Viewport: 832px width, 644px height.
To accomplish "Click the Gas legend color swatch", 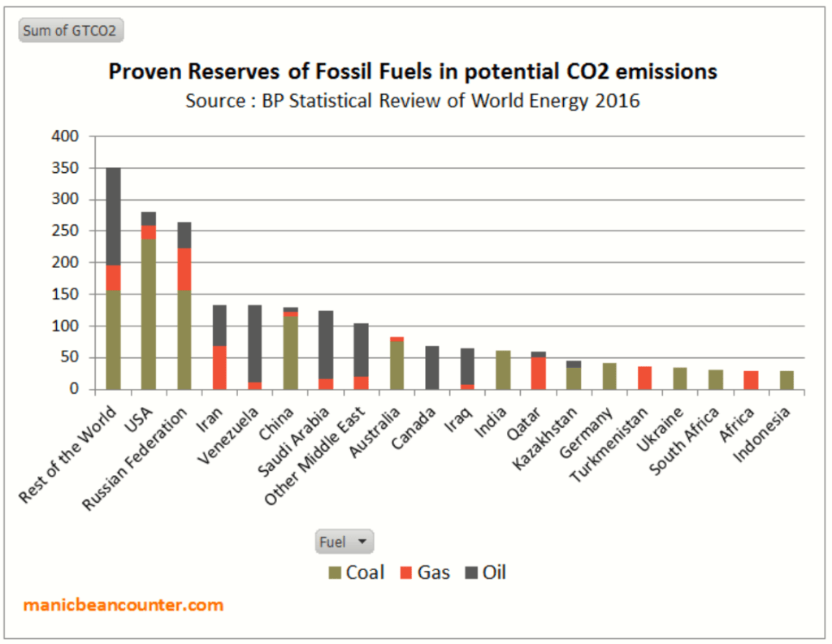I will 407,573.
